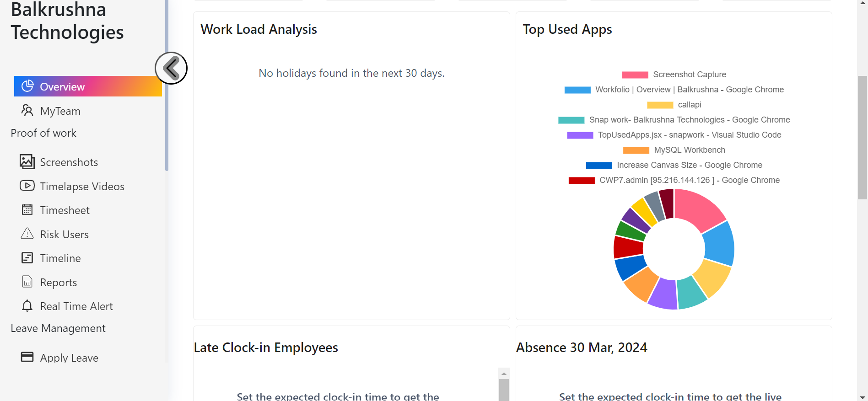Click the Apply Leave card icon
The image size is (868, 401).
pos(27,357)
